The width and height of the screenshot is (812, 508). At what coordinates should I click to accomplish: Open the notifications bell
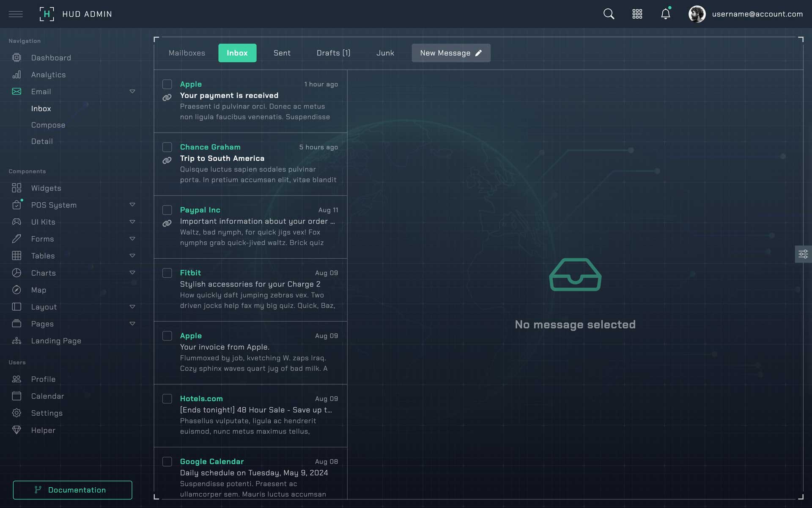click(x=665, y=14)
